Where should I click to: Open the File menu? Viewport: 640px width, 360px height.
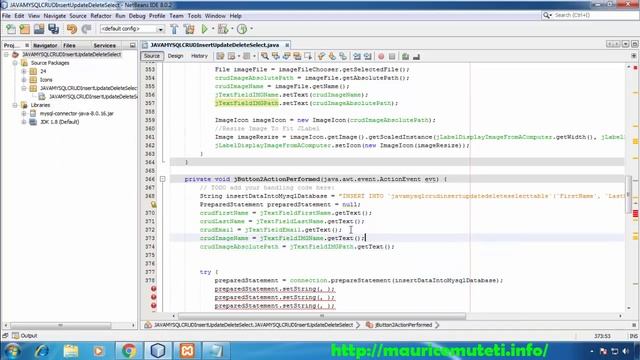tap(7, 16)
